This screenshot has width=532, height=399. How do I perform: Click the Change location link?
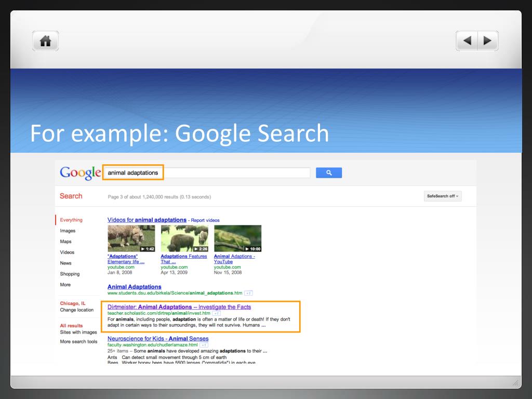pyautogui.click(x=77, y=310)
